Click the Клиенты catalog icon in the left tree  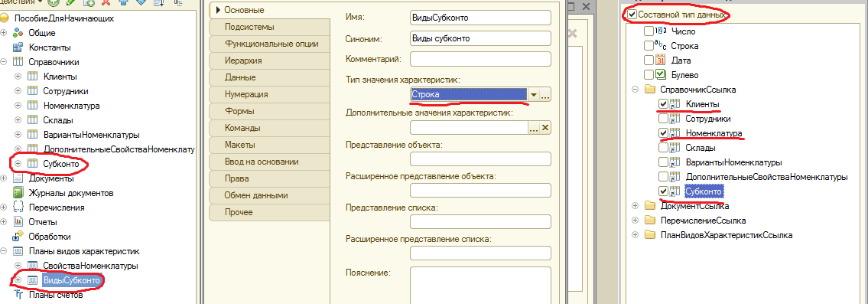point(32,77)
